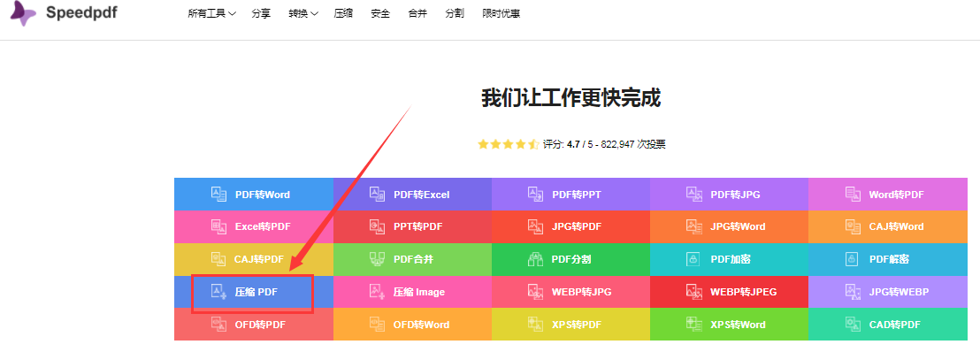Click the CAD转PDF tile icon
This screenshot has height=352, width=980.
tap(853, 324)
